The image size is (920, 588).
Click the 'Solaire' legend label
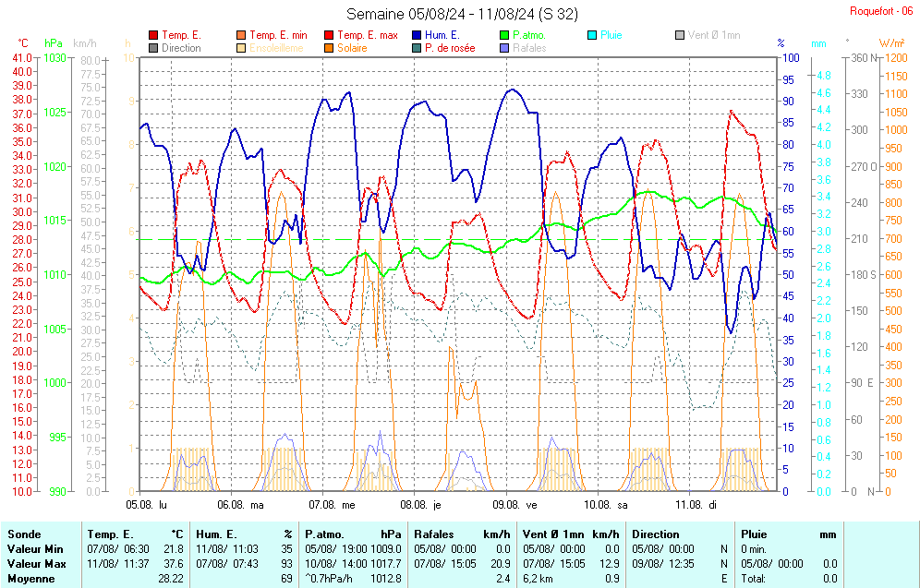click(352, 48)
